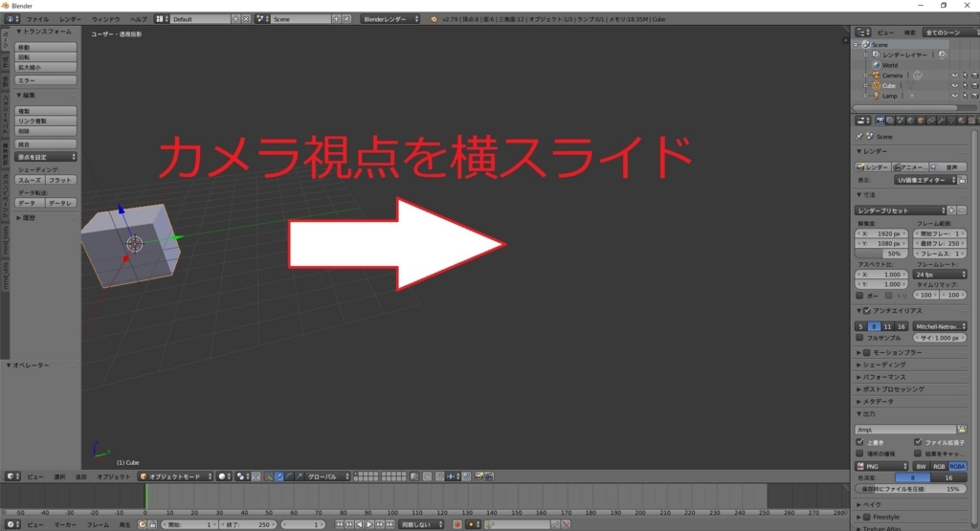Select the rotate manipulator arc icon

coord(289,476)
